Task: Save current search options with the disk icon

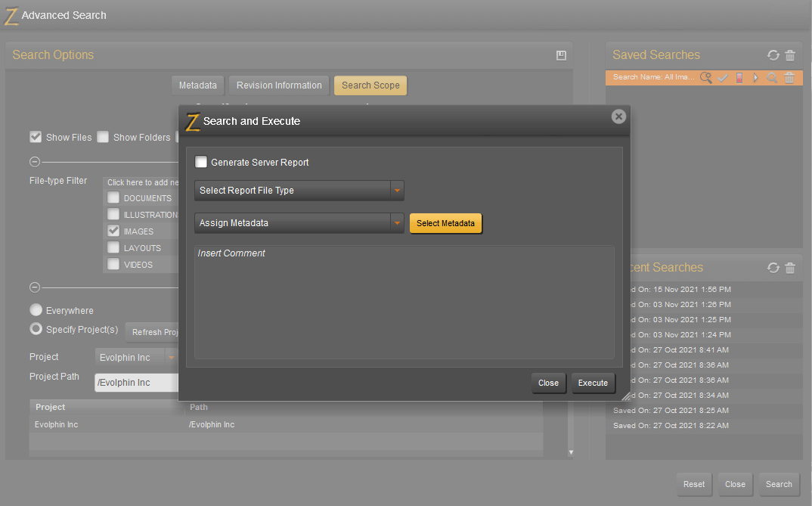Action: 561,54
